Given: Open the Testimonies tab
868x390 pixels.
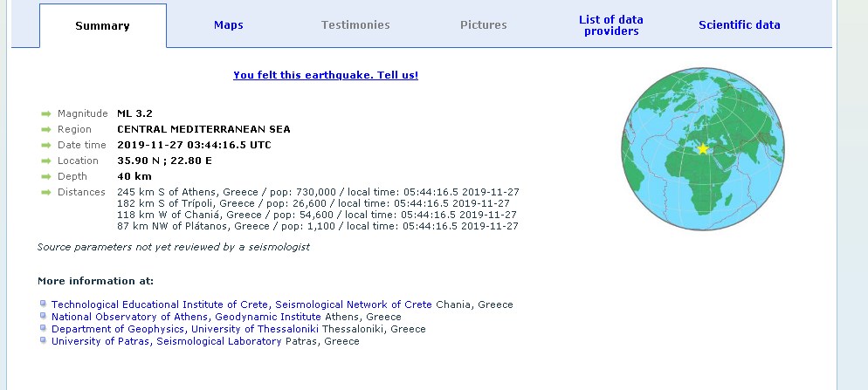Looking at the screenshot, I should [355, 25].
